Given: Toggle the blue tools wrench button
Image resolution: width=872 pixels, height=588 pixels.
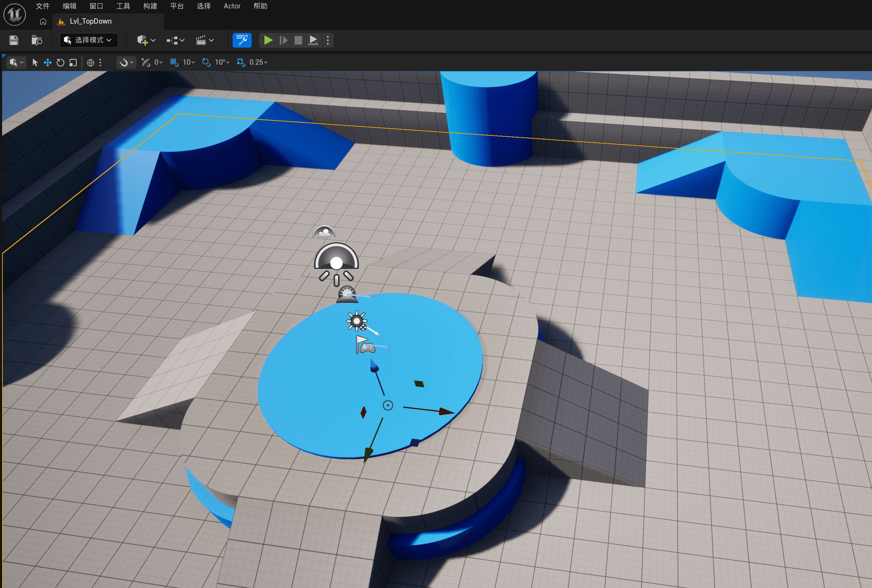Looking at the screenshot, I should [242, 40].
